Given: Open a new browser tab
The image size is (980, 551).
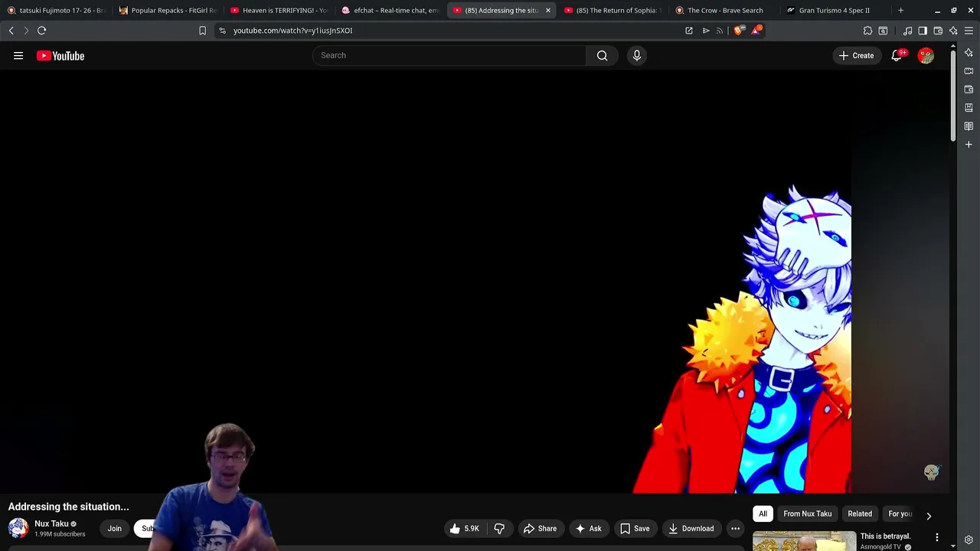Looking at the screenshot, I should click(900, 10).
